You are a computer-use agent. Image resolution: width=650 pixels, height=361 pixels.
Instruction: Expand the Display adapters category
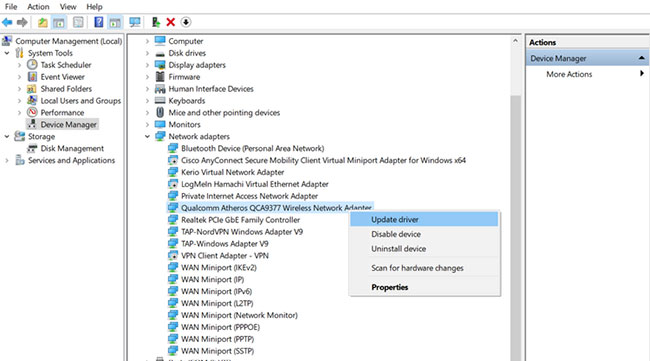coord(147,65)
